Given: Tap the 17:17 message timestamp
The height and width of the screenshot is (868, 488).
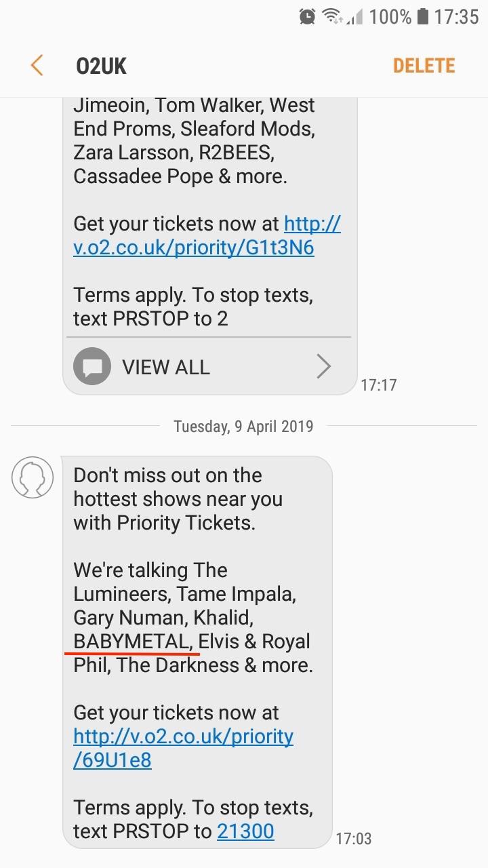Looking at the screenshot, I should click(x=378, y=385).
